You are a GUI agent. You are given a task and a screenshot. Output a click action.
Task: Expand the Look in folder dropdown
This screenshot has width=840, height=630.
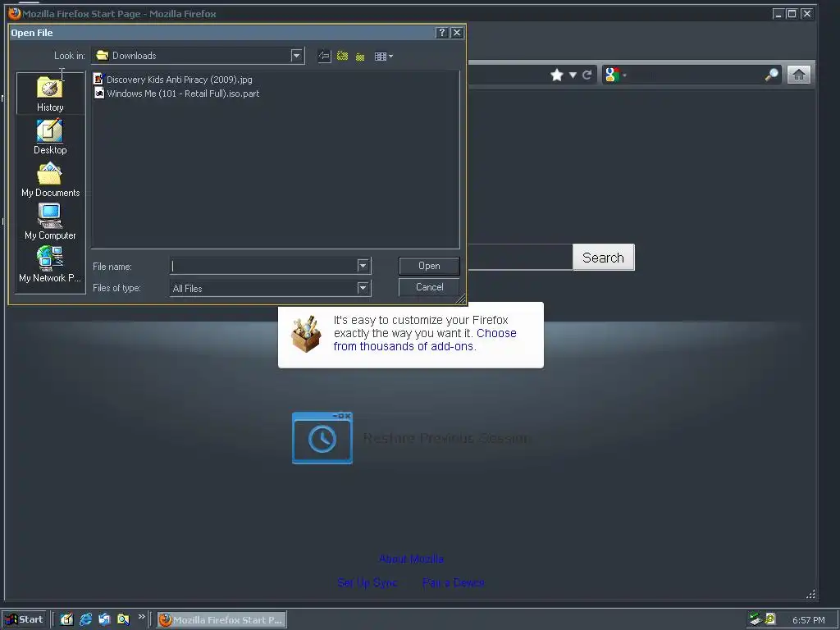[x=296, y=56]
